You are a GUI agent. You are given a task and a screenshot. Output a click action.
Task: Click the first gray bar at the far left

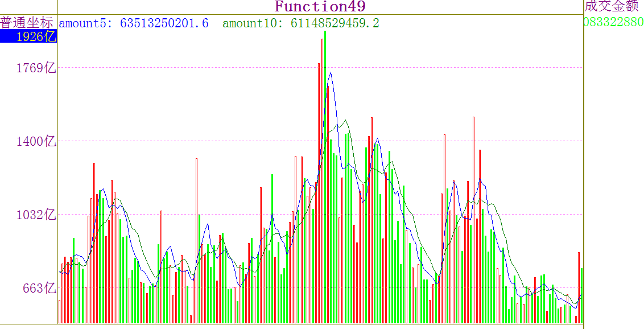tap(59, 311)
